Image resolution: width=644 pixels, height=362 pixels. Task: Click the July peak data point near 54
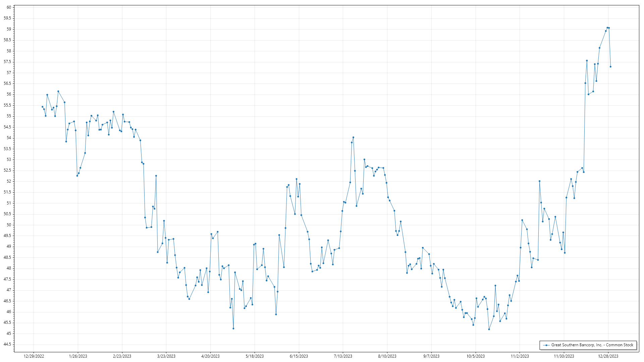(353, 137)
